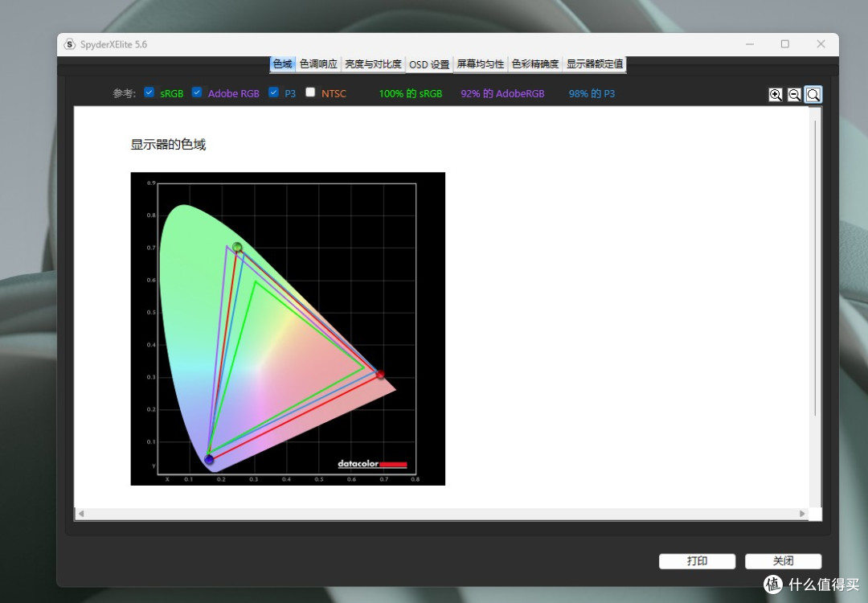
Task: Select the fit-to-view magnifier icon
Action: coord(813,95)
